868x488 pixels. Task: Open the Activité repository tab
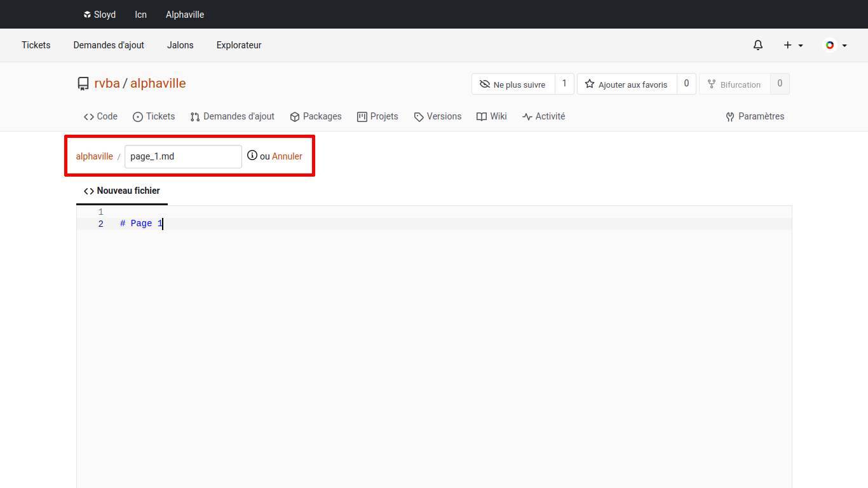pyautogui.click(x=543, y=116)
